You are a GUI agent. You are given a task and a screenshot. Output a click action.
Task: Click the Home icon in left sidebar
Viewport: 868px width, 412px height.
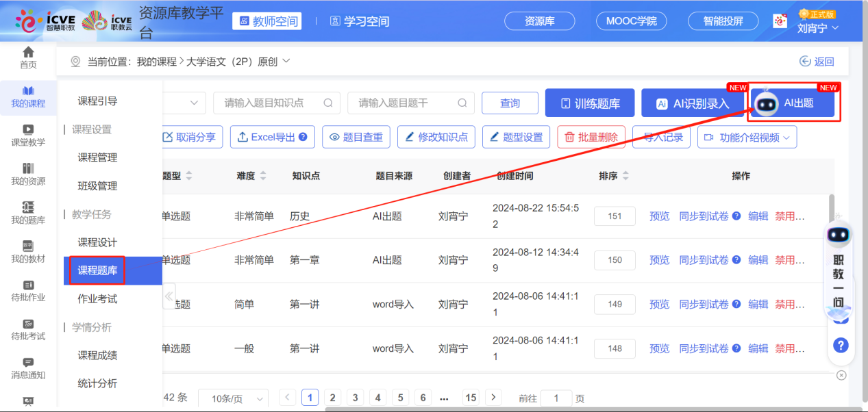click(28, 53)
